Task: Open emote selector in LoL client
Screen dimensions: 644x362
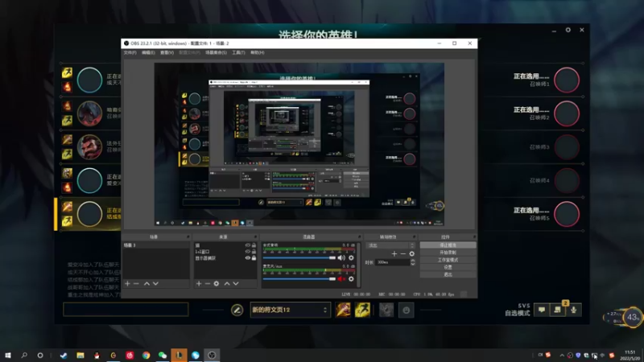Action: pos(407,311)
